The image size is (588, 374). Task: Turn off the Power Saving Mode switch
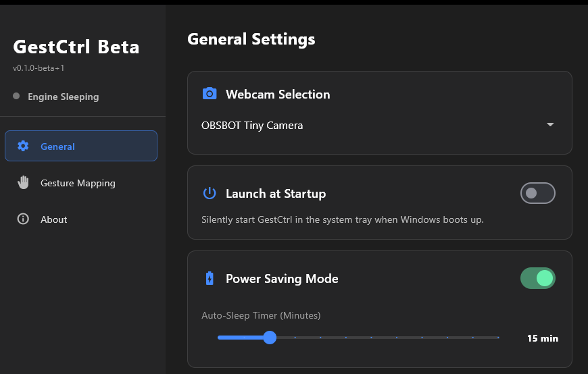(538, 278)
